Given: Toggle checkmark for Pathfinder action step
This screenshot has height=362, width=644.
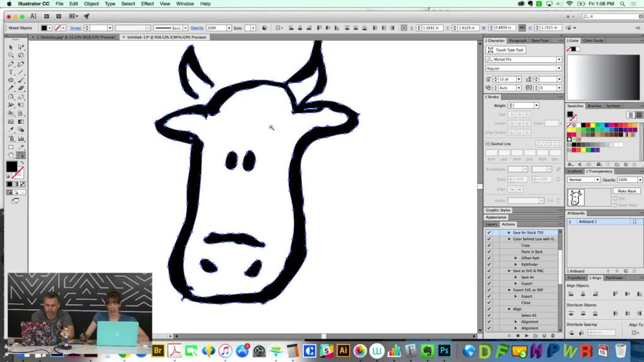Looking at the screenshot, I should point(489,265).
